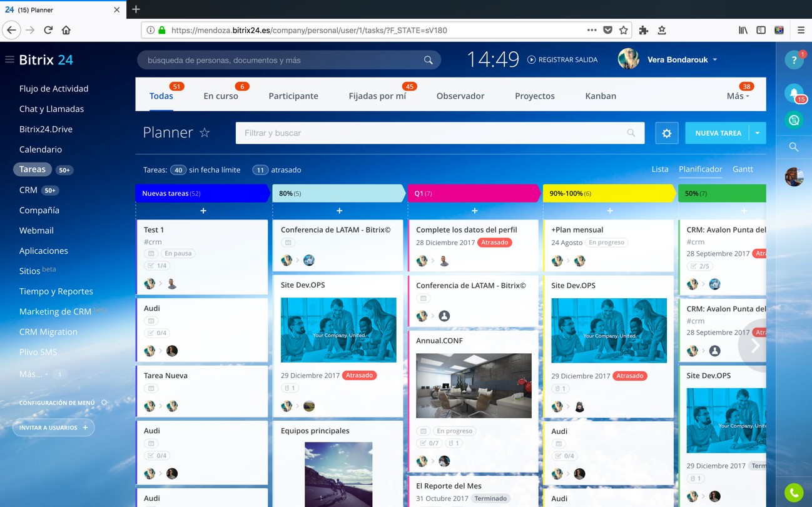Switch to Lista view

tap(660, 169)
